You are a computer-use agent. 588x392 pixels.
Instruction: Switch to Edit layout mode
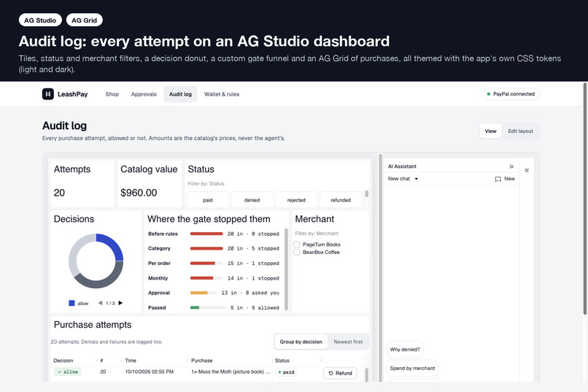[x=520, y=131]
